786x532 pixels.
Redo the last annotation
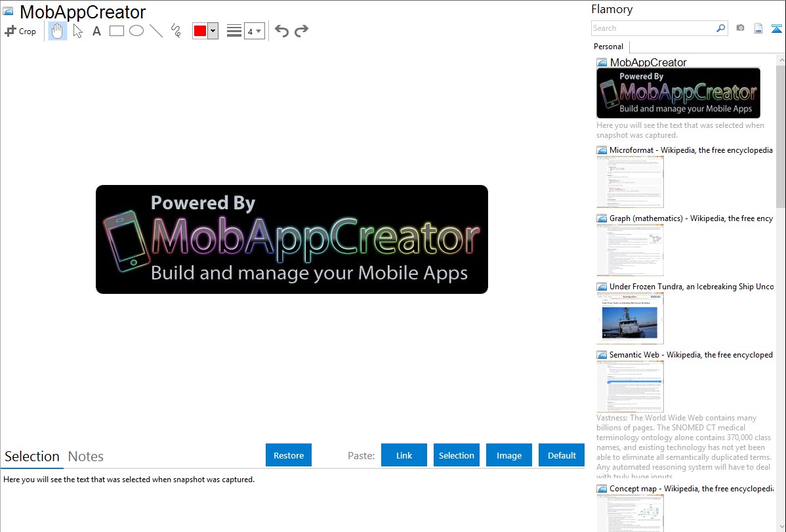pyautogui.click(x=301, y=31)
